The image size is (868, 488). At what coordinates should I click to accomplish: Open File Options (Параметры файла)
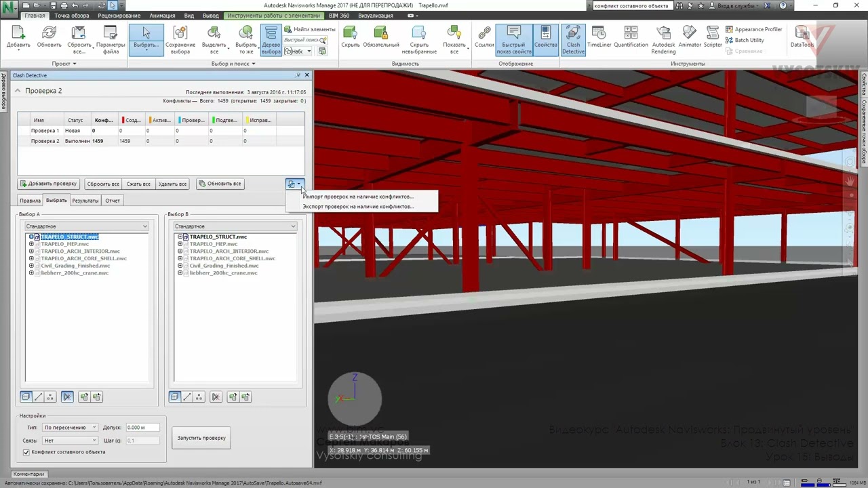click(111, 40)
